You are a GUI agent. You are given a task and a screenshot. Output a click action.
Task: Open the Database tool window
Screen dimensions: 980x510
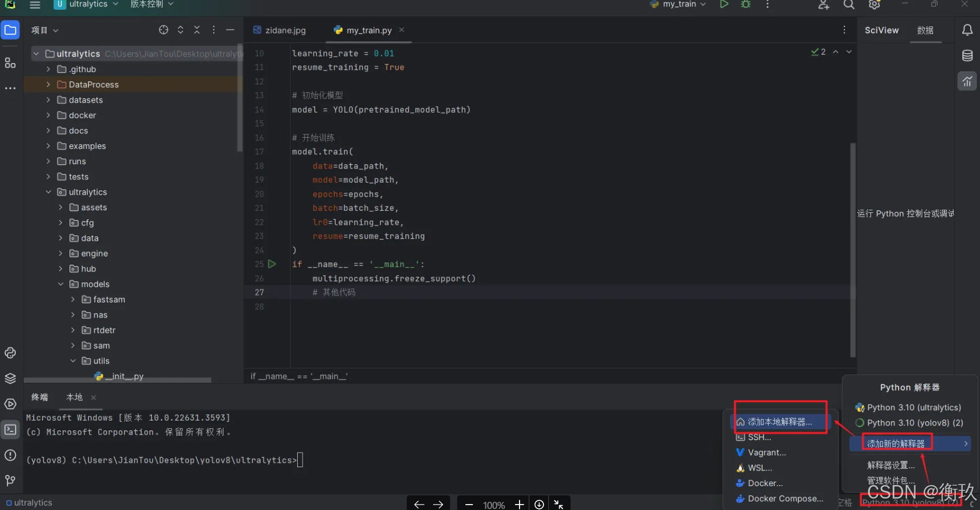[967, 55]
